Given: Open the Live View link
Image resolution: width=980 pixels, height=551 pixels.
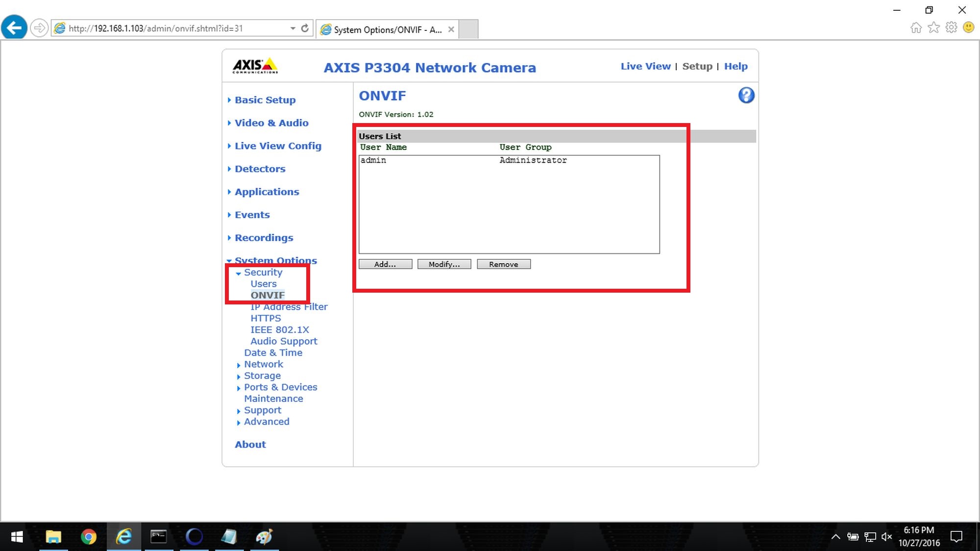Looking at the screenshot, I should (645, 66).
